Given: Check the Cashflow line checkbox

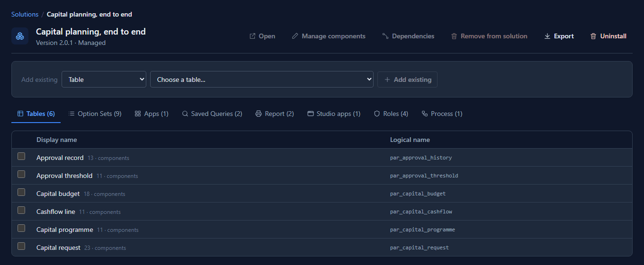Looking at the screenshot, I should (x=21, y=210).
